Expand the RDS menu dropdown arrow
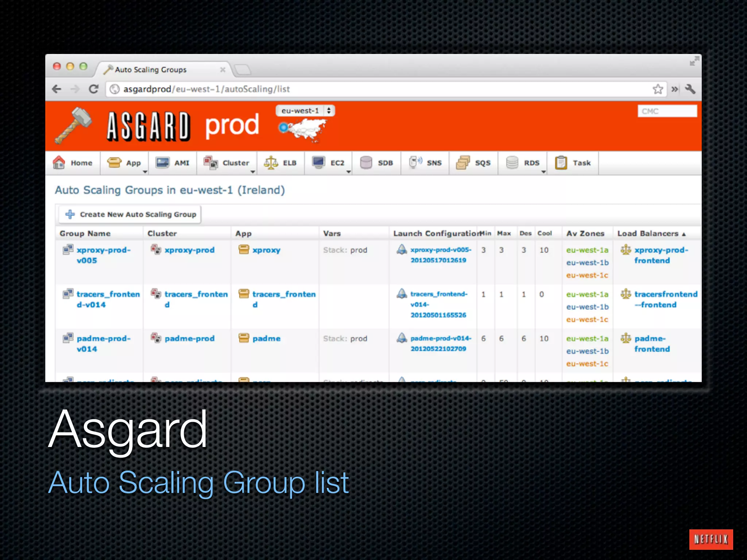The image size is (747, 560). coord(543,172)
